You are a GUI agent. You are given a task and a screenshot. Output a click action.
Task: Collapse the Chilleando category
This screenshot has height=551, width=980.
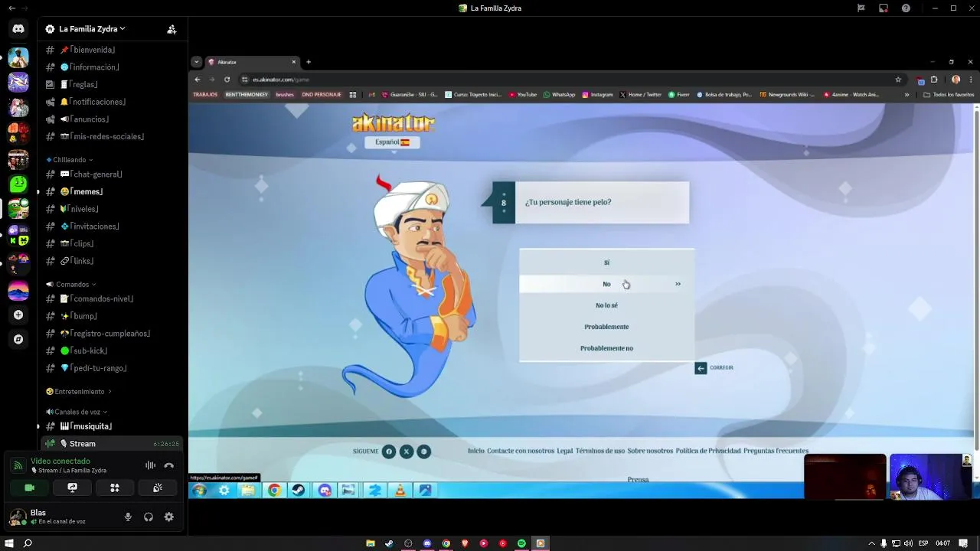pyautogui.click(x=70, y=160)
